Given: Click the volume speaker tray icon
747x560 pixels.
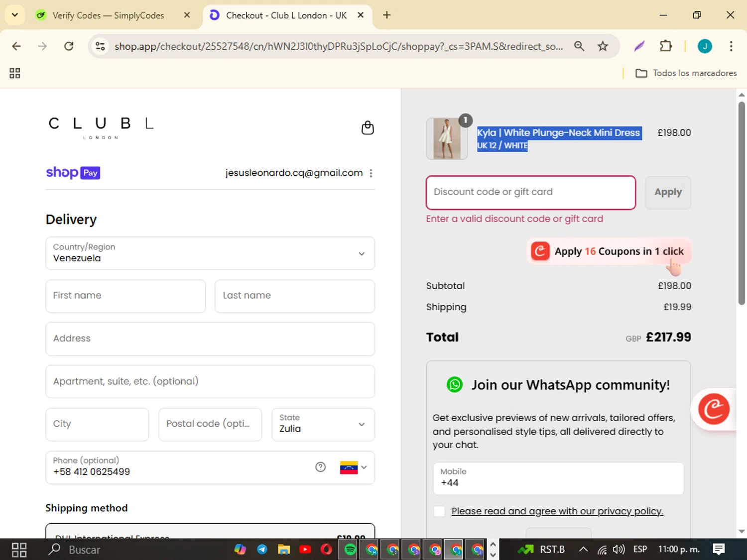Looking at the screenshot, I should [x=619, y=550].
